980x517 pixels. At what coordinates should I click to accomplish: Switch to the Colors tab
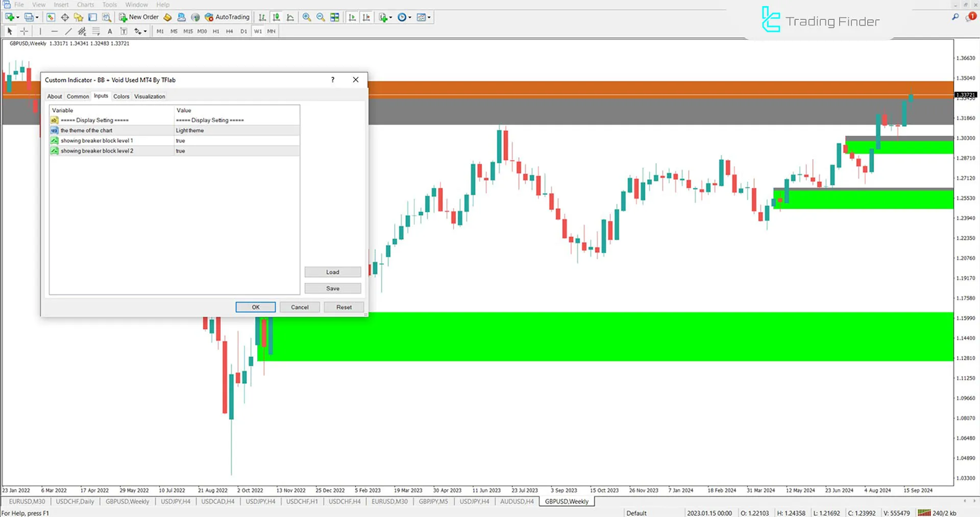pos(121,96)
